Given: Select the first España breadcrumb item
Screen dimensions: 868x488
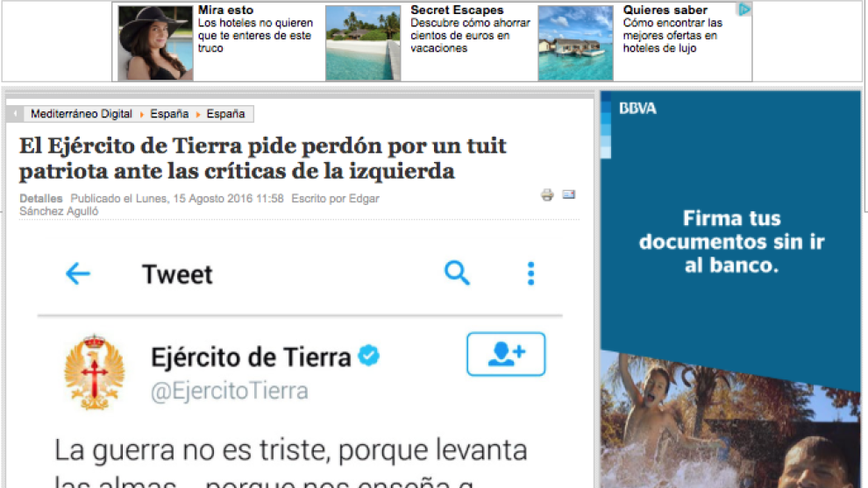Looking at the screenshot, I should (169, 114).
